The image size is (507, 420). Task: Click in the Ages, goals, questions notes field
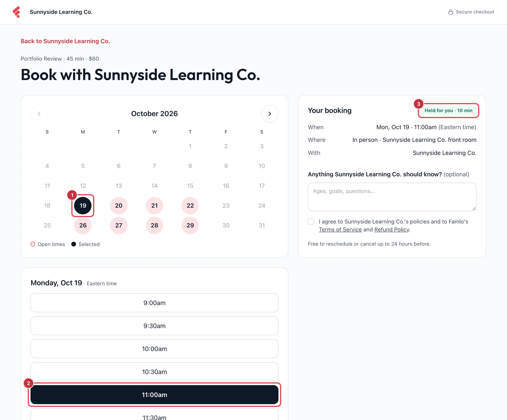pyautogui.click(x=392, y=197)
